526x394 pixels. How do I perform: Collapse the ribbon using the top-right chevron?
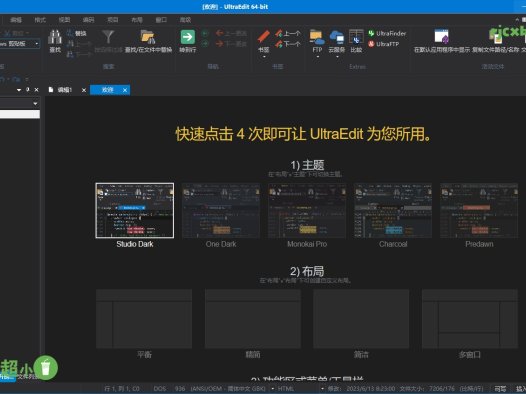pyautogui.click(x=517, y=20)
